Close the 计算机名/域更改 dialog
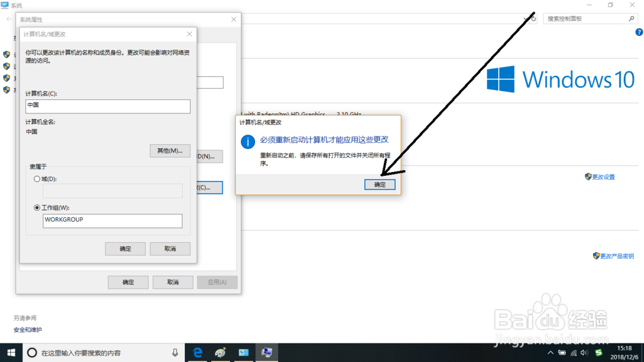Viewport: 644px width, 362px height. pos(189,34)
